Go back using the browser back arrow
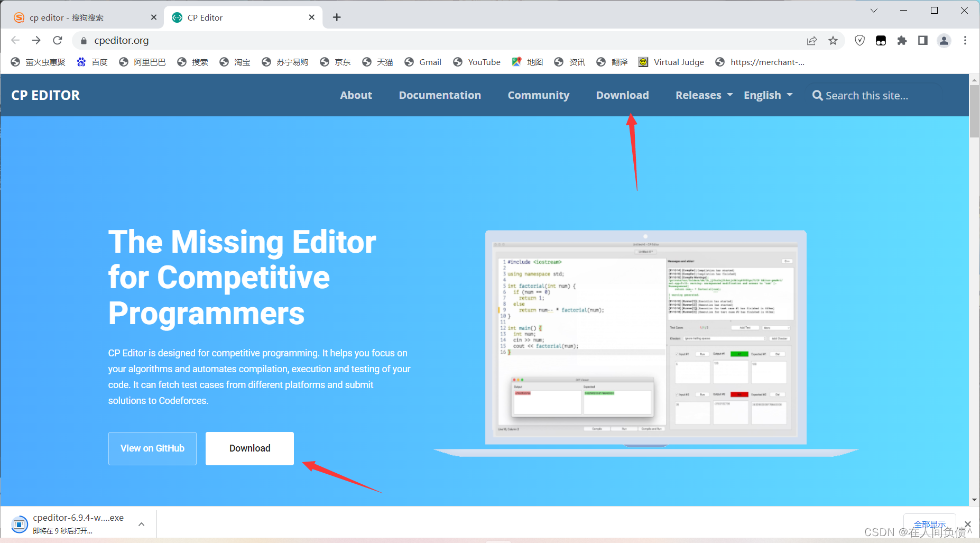 [15, 40]
